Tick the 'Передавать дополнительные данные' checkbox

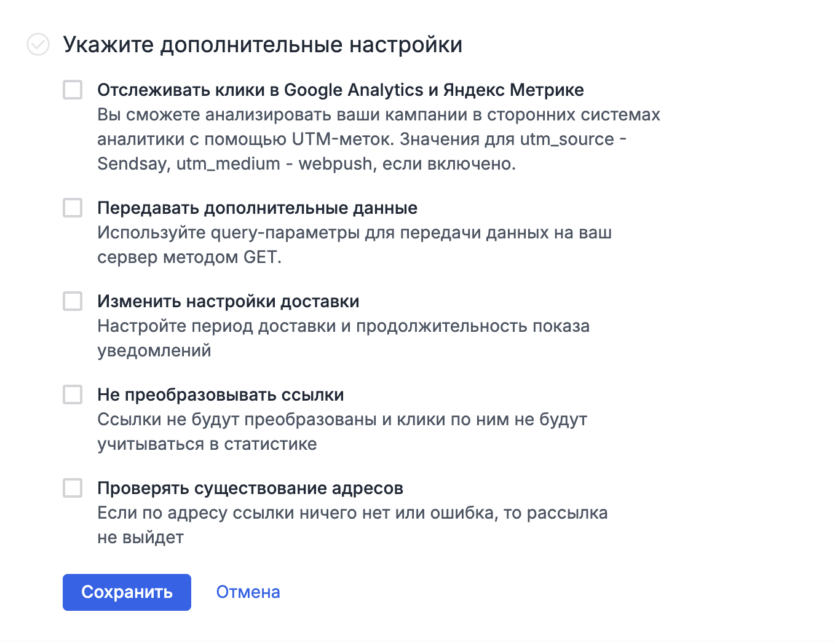(73, 208)
